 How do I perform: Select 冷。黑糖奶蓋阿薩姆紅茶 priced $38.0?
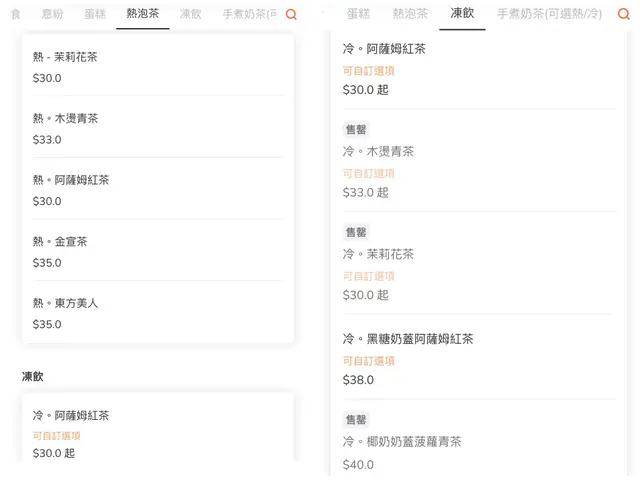[478, 359]
